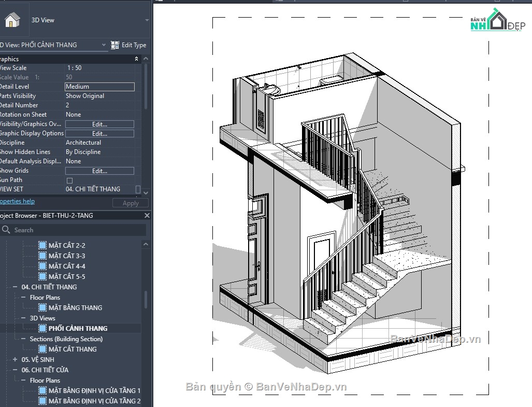This screenshot has width=532, height=407.
Task: Select the MẶT CẮT 3-3 view icon
Action: [x=42, y=256]
